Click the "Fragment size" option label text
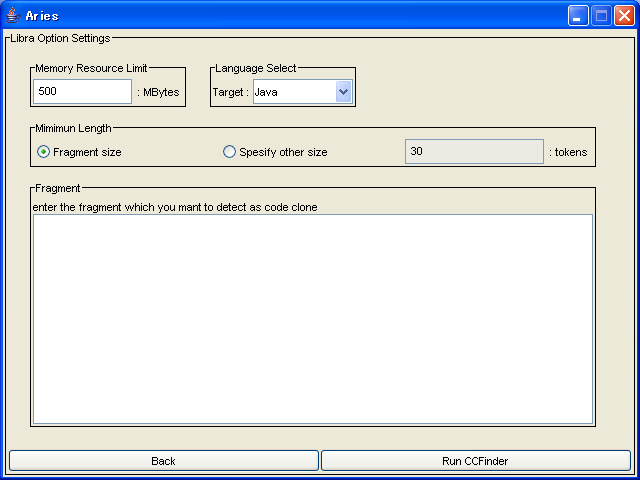This screenshot has width=640, height=480. pyautogui.click(x=87, y=152)
